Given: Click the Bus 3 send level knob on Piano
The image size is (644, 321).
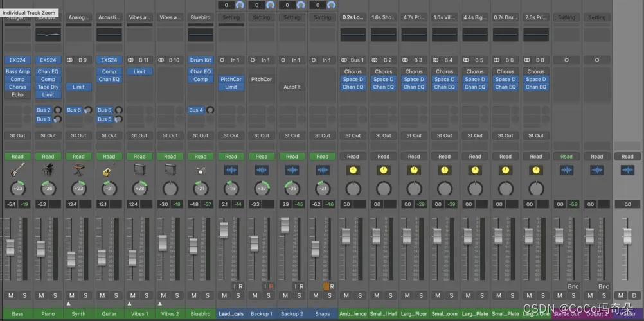Looking at the screenshot, I should click(x=58, y=119).
